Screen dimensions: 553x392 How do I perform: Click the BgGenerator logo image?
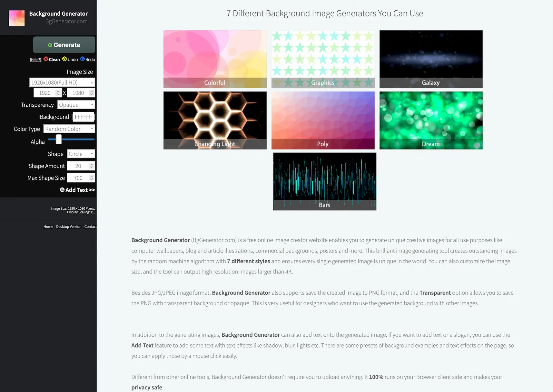point(16,18)
